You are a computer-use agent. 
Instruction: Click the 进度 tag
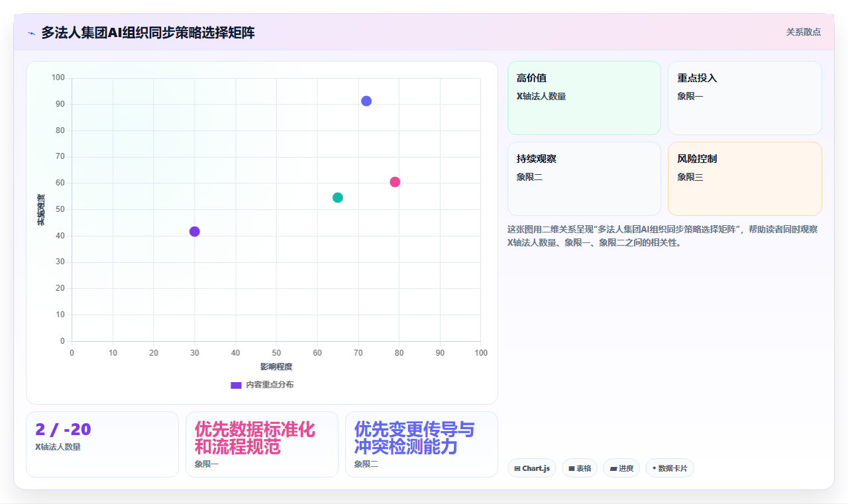(621, 468)
